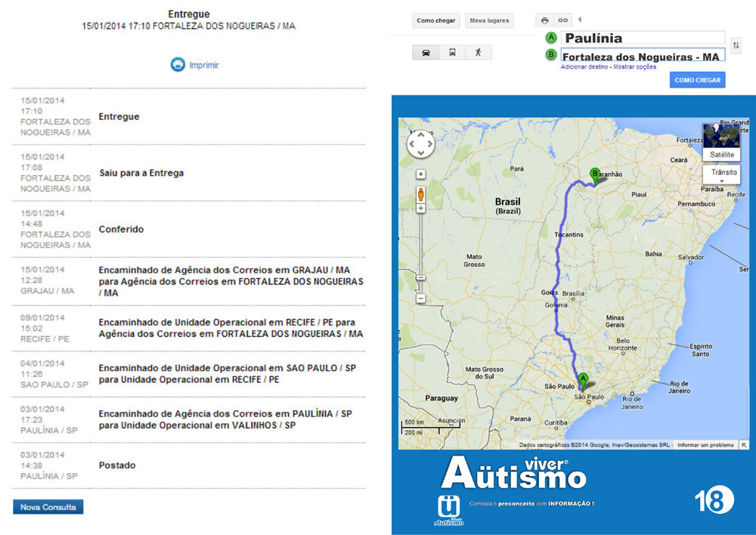Click the Imprimir printer icon

point(178,65)
